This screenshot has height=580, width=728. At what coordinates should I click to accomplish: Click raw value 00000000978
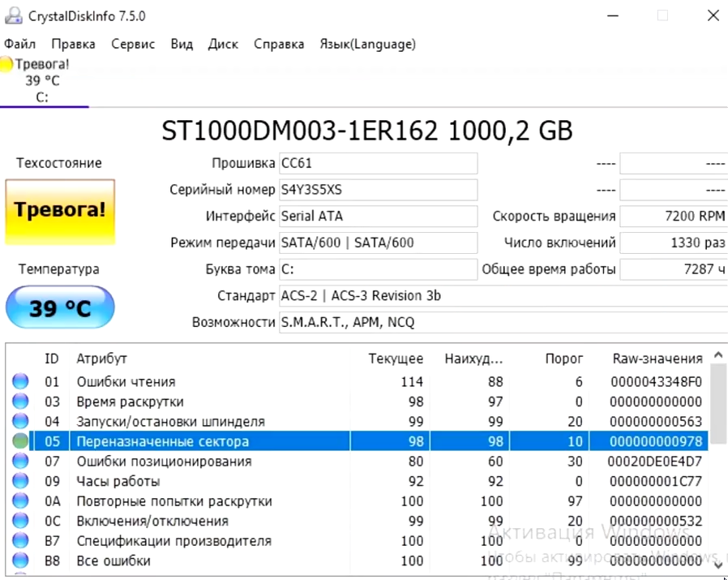656,441
